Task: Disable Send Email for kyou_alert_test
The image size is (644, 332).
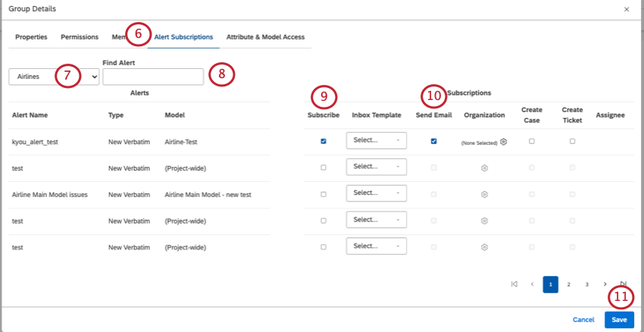Action: click(433, 141)
